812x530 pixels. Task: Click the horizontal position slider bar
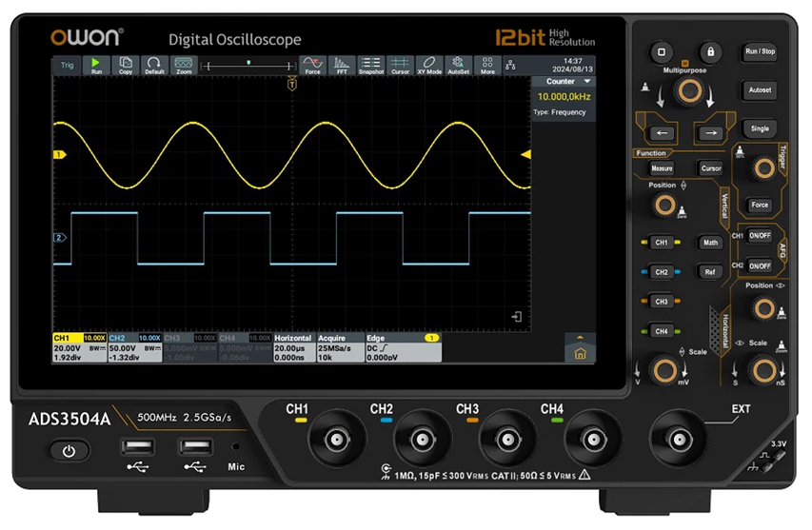(x=248, y=65)
